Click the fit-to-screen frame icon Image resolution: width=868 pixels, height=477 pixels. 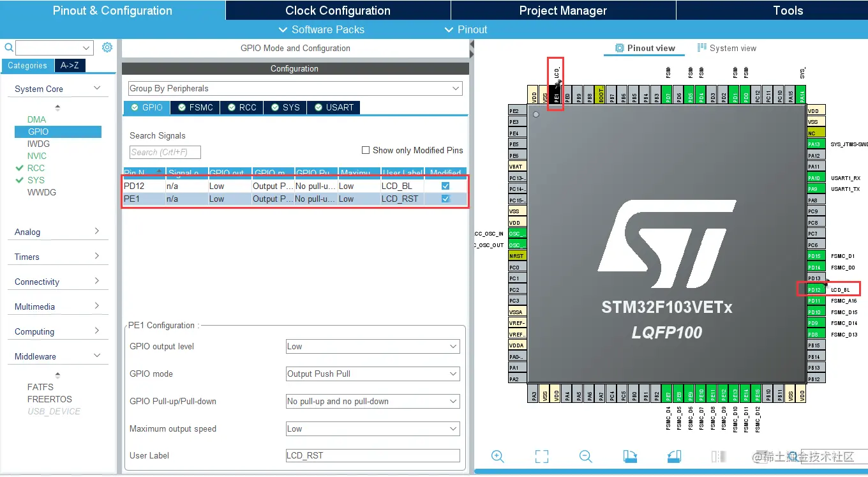click(x=541, y=457)
